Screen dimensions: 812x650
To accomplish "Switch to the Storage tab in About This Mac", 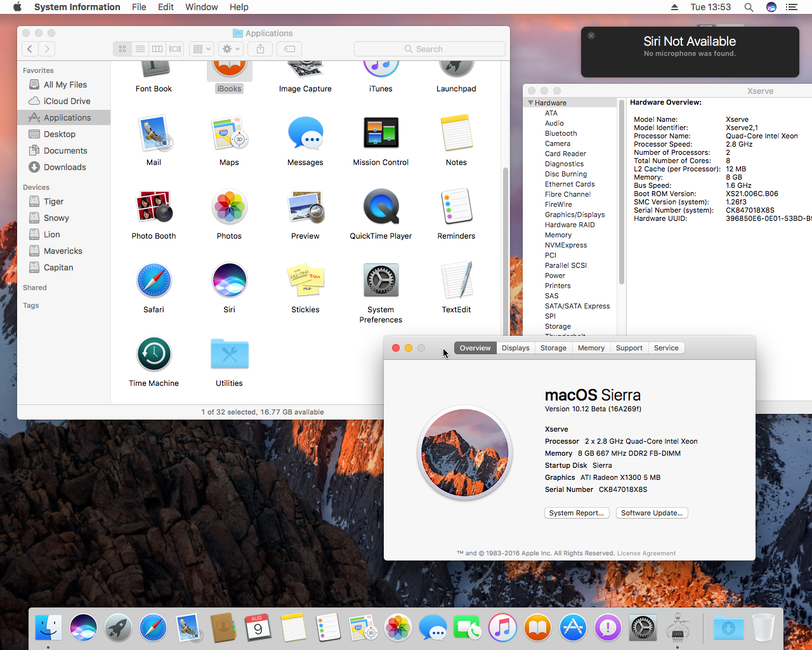I will coord(553,348).
